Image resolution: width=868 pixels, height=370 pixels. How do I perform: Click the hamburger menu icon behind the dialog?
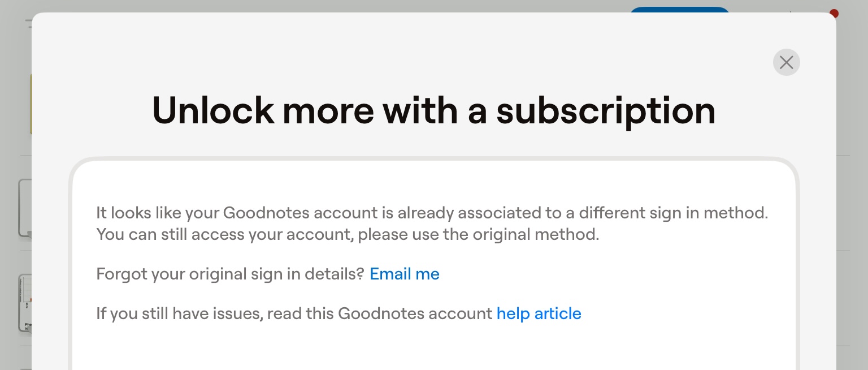point(28,24)
